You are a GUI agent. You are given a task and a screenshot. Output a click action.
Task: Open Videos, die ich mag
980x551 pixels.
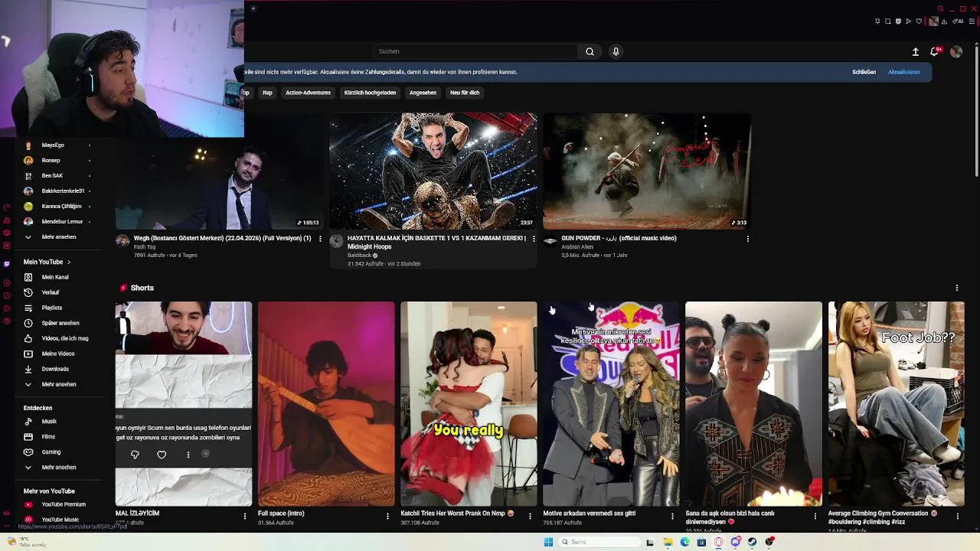[x=65, y=338]
